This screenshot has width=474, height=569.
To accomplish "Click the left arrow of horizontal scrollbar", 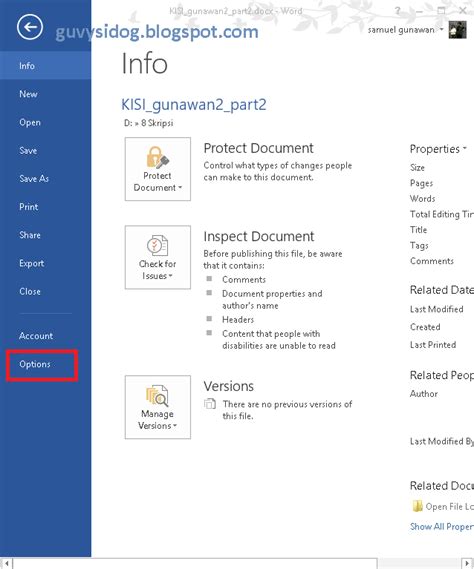I will tap(6, 564).
